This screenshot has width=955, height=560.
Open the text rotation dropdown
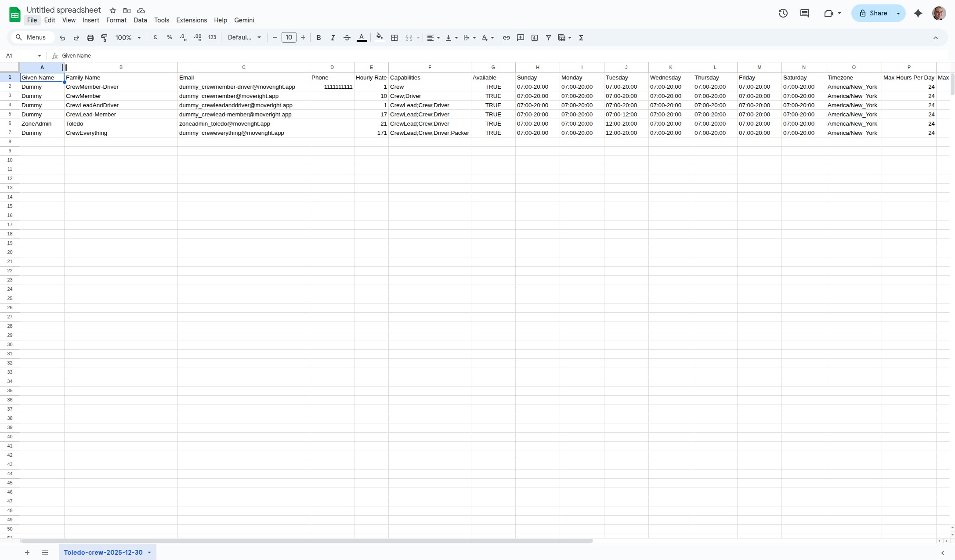point(488,38)
